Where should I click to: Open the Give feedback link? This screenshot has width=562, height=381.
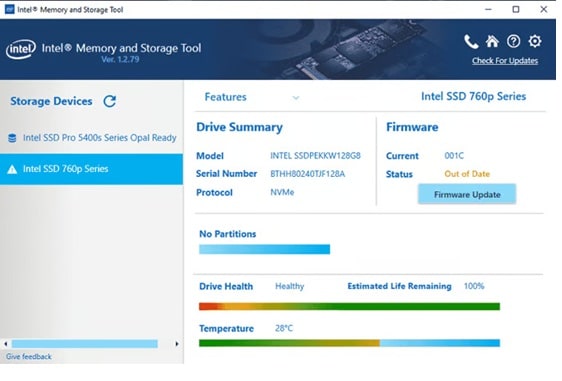[x=29, y=357]
